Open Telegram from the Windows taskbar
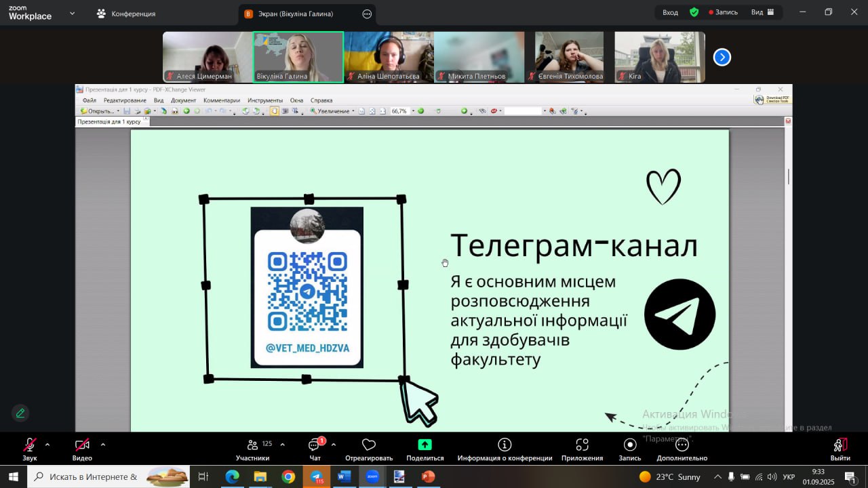Screen dimensions: 868x488 pos(317,476)
